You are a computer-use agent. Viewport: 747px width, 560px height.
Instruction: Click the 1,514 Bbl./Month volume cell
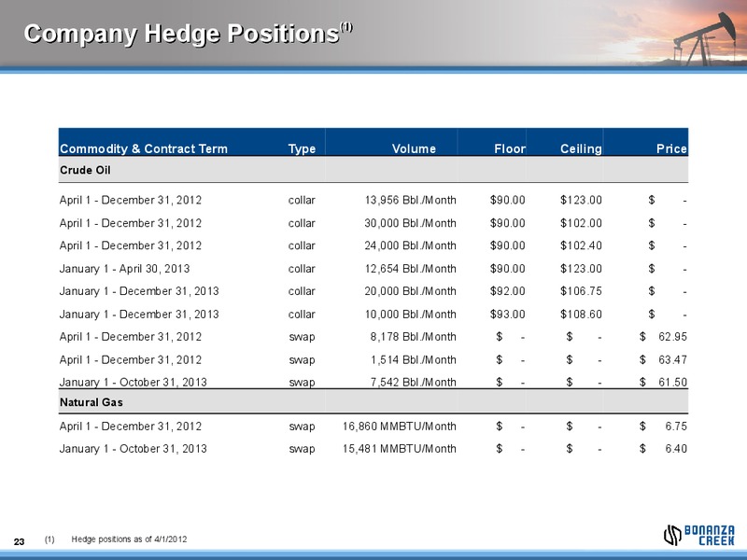[413, 359]
